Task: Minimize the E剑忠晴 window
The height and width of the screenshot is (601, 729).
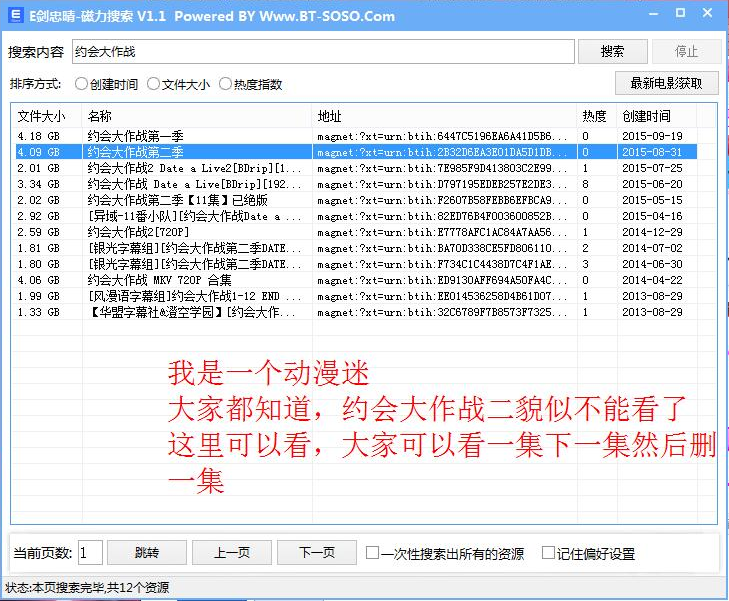Action: click(654, 14)
